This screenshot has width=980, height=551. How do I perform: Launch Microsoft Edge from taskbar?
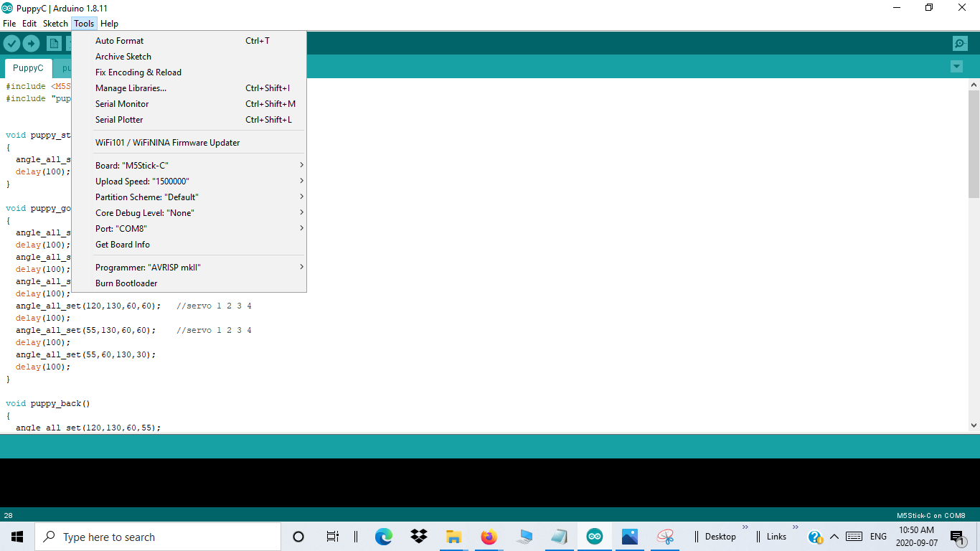(384, 537)
